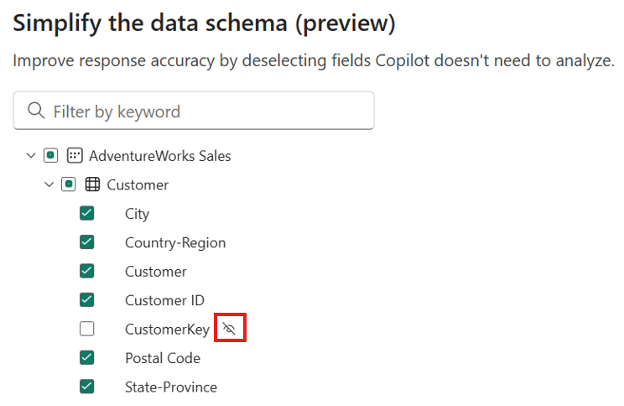Toggle the State-Province checkbox

pos(87,387)
